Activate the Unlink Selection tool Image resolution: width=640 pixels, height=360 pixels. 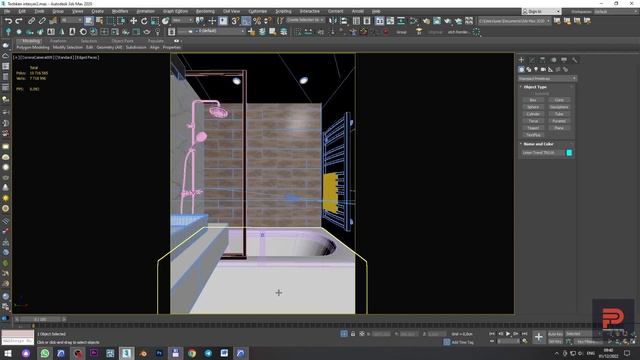click(x=42, y=20)
